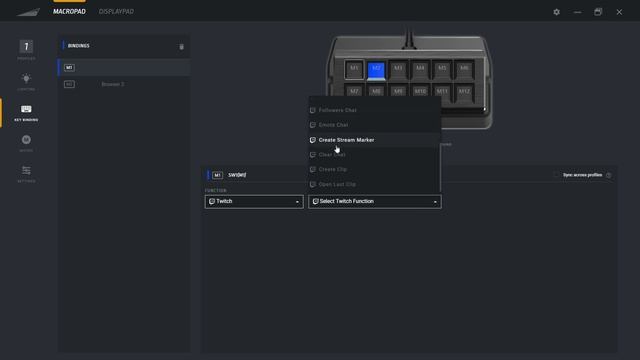
Task: Select the M1 key on the macropad
Action: (x=354, y=69)
